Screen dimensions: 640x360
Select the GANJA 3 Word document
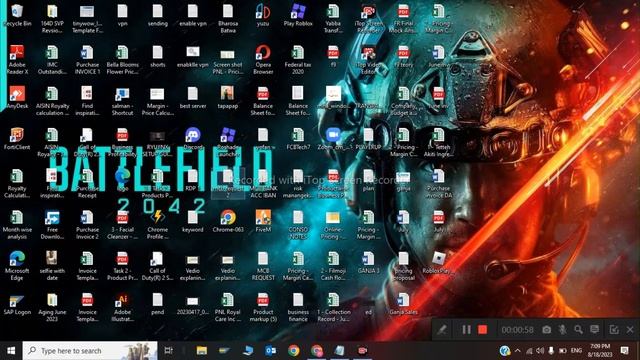369,262
